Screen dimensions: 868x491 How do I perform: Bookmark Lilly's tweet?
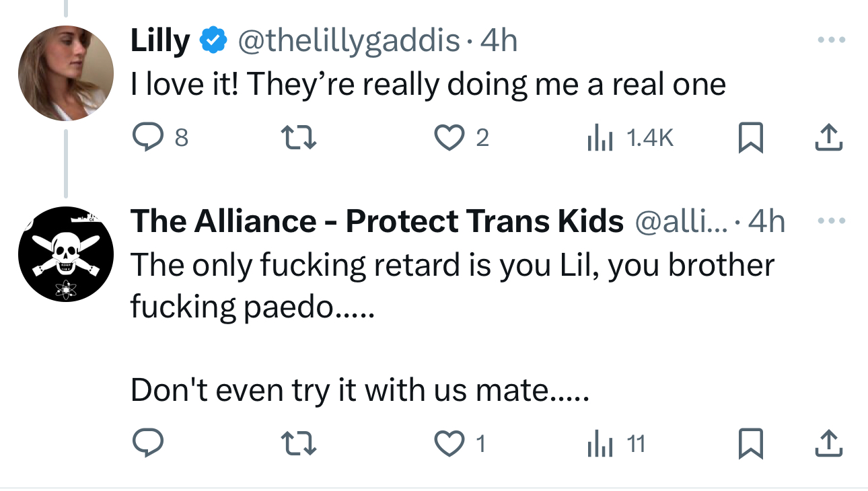pos(749,139)
